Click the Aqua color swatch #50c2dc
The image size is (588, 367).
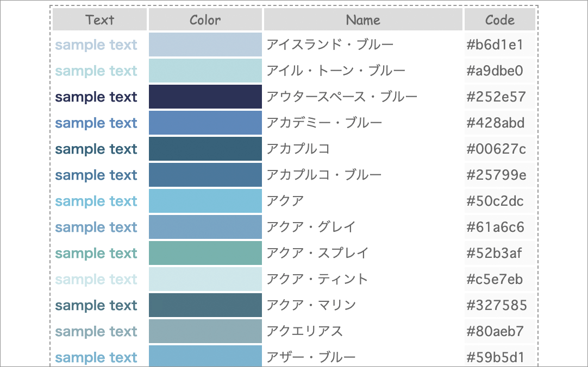(205, 201)
